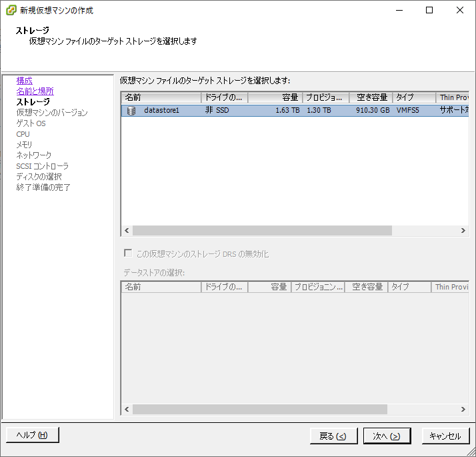
Task: Click ディスクの選択 step label
Action: (39, 177)
